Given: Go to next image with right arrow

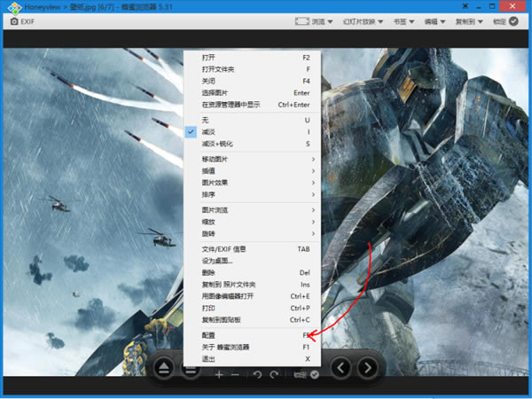Looking at the screenshot, I should tap(368, 367).
